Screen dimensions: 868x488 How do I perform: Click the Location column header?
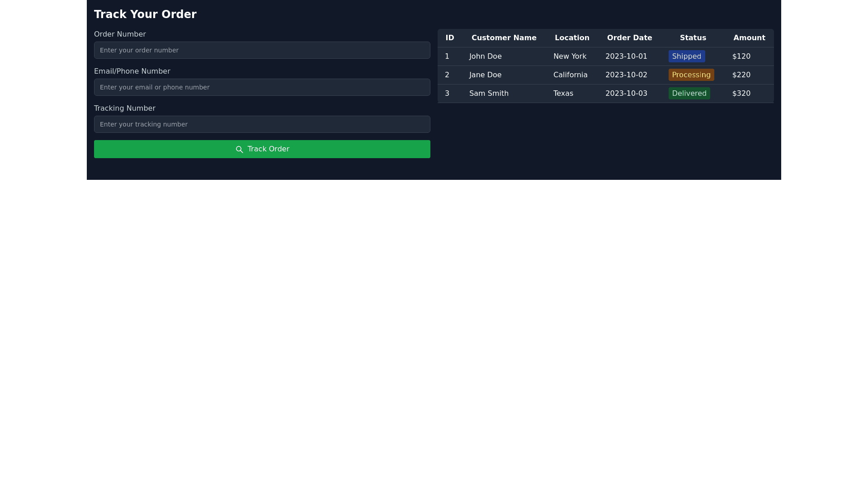tap(572, 38)
